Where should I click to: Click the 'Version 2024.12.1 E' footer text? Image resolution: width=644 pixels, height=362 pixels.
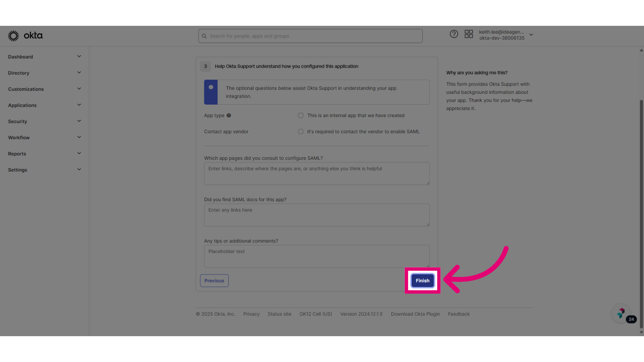[361, 314]
